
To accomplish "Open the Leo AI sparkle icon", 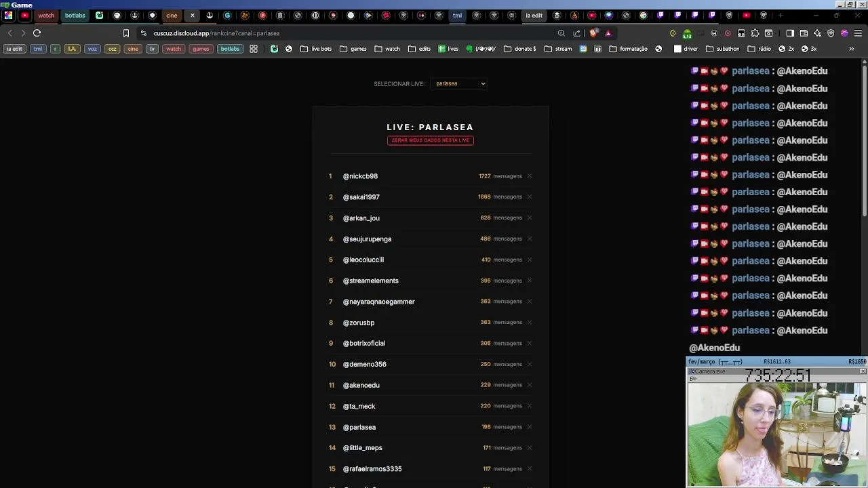I will point(817,33).
